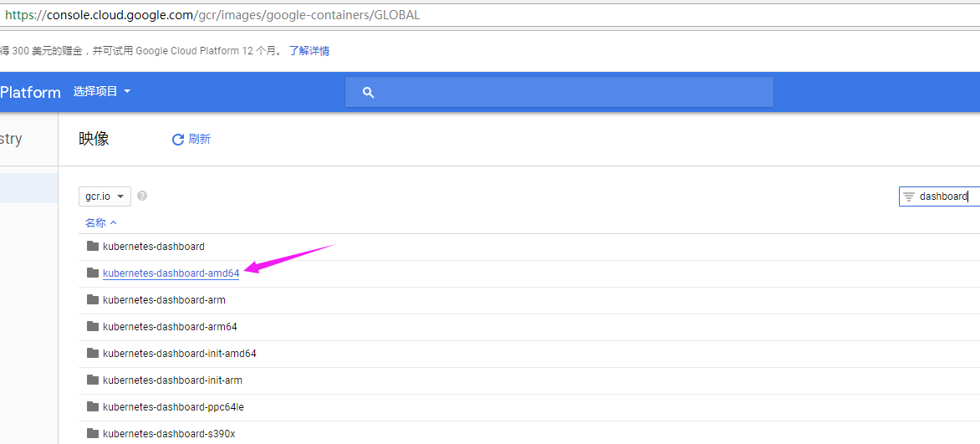This screenshot has width=980, height=444.
Task: Click the search magnifier icon in header
Action: click(368, 93)
